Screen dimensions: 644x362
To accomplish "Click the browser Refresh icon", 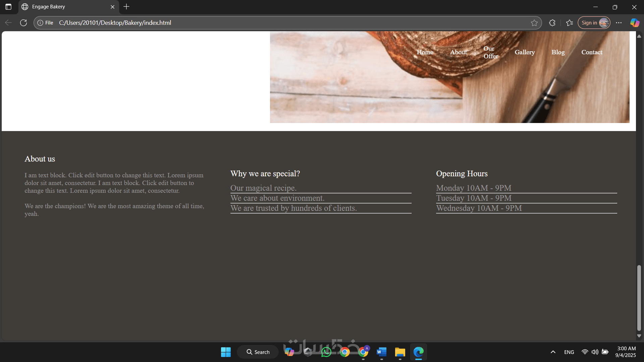I will tap(23, 23).
